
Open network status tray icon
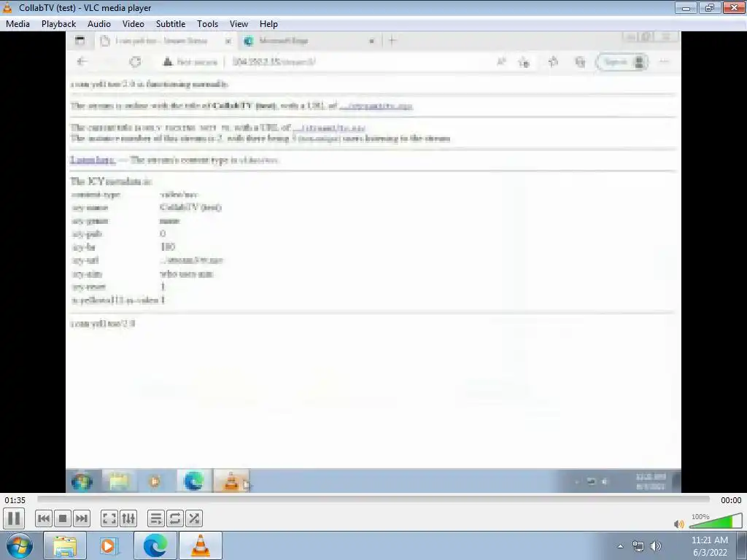tap(638, 546)
